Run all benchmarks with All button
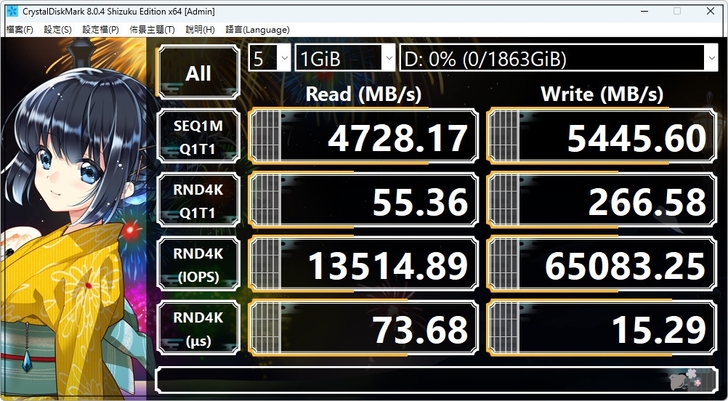 (198, 73)
